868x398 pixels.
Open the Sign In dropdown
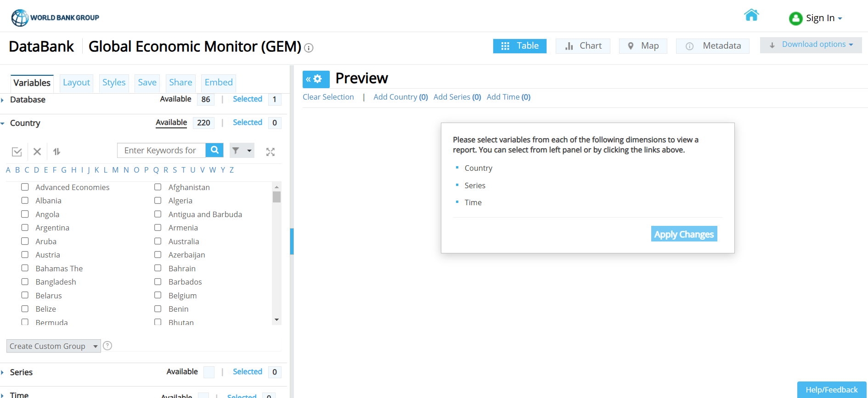coord(824,18)
